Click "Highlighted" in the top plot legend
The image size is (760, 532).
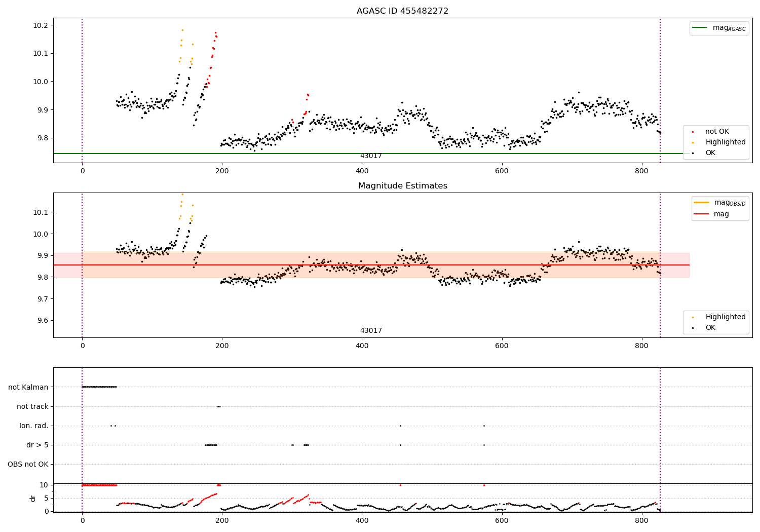point(726,142)
